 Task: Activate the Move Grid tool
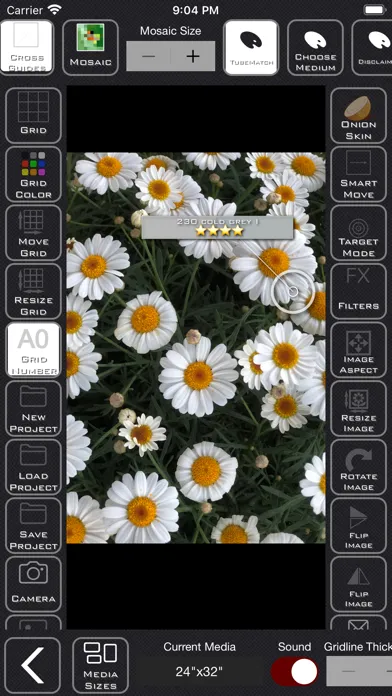(33, 233)
